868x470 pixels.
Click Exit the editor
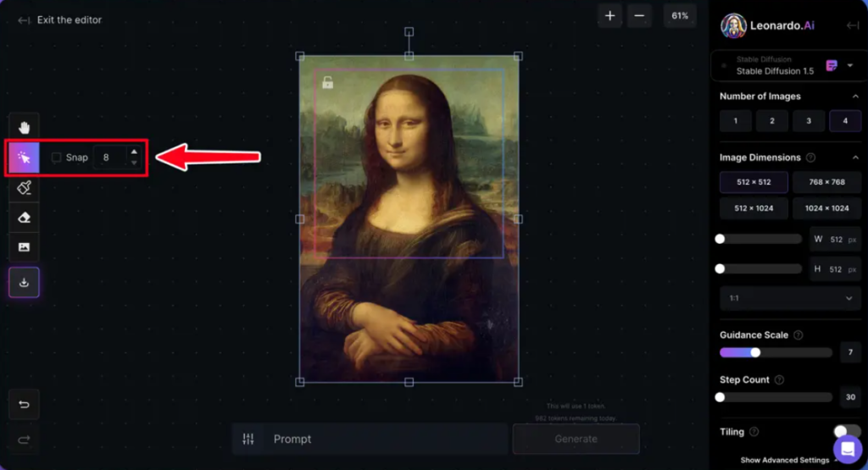click(x=70, y=20)
